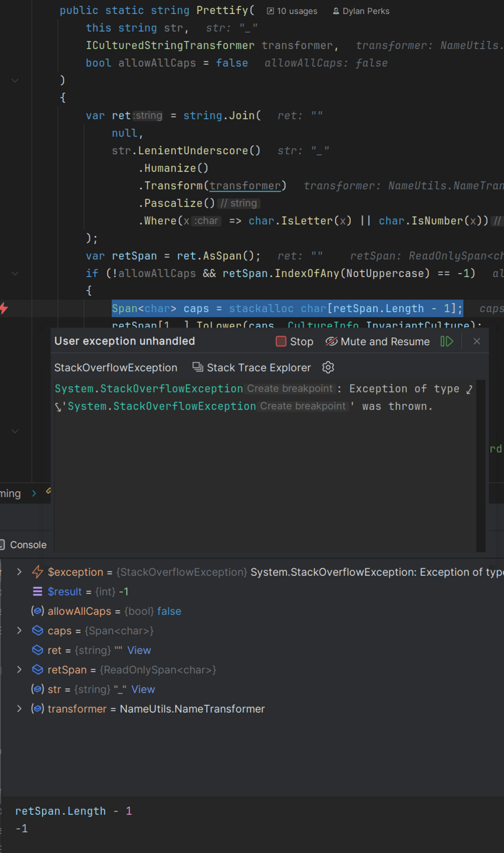Open Stack Trace Explorer
504x853 pixels.
[x=252, y=367]
